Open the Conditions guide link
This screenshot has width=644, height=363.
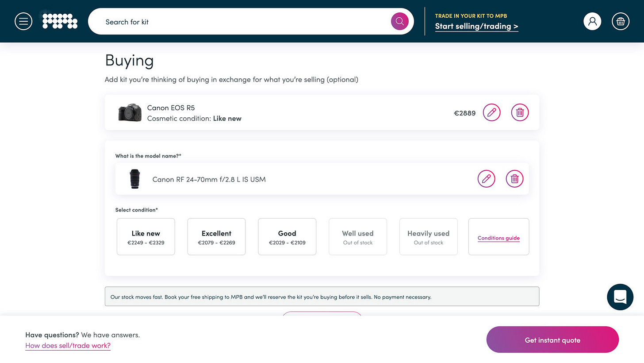tap(498, 238)
